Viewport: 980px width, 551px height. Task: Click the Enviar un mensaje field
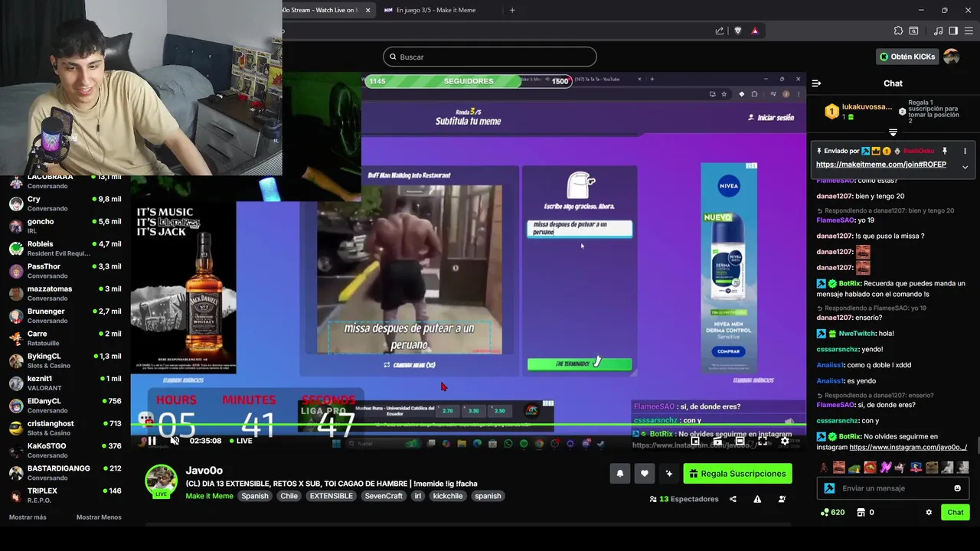tap(894, 488)
